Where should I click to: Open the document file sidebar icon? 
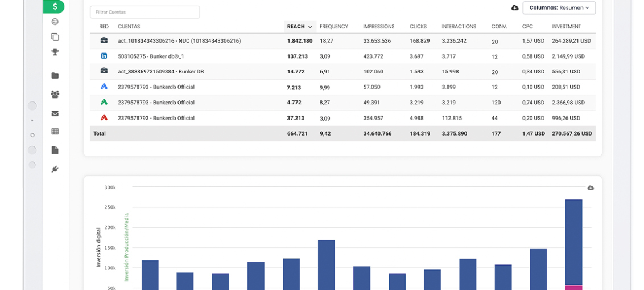pyautogui.click(x=55, y=150)
